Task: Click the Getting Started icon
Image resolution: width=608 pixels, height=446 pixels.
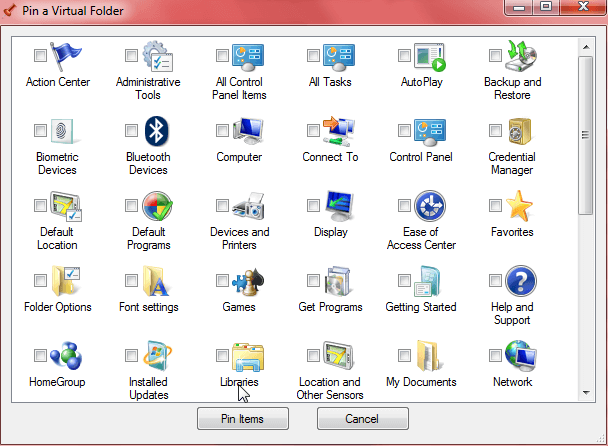Action: point(429,281)
